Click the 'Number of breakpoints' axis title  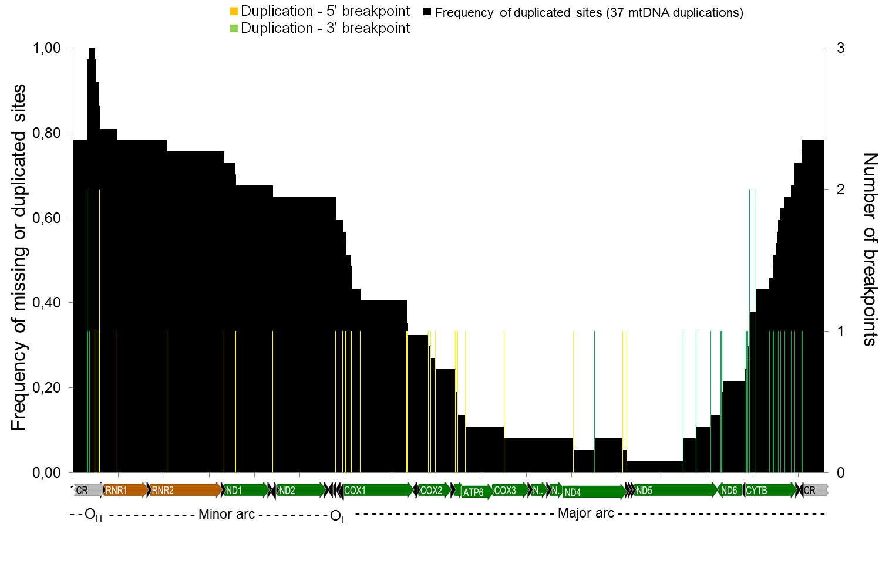click(870, 249)
